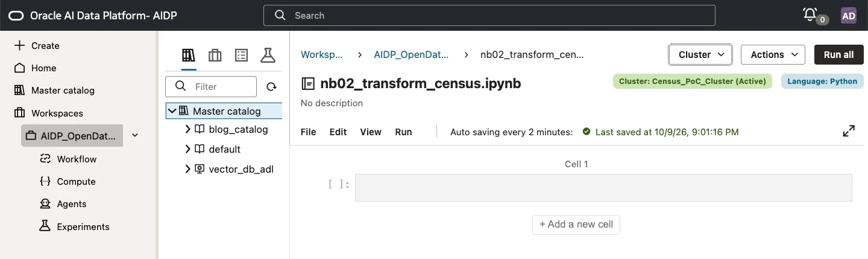
Task: Select the AIDP_OpenDat... workspace entry
Action: point(72,136)
